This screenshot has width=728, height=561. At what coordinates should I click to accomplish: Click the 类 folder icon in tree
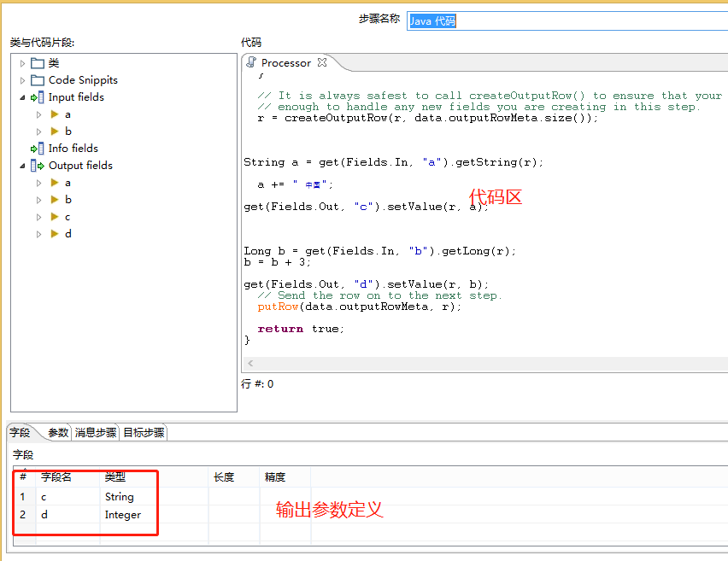click(38, 63)
